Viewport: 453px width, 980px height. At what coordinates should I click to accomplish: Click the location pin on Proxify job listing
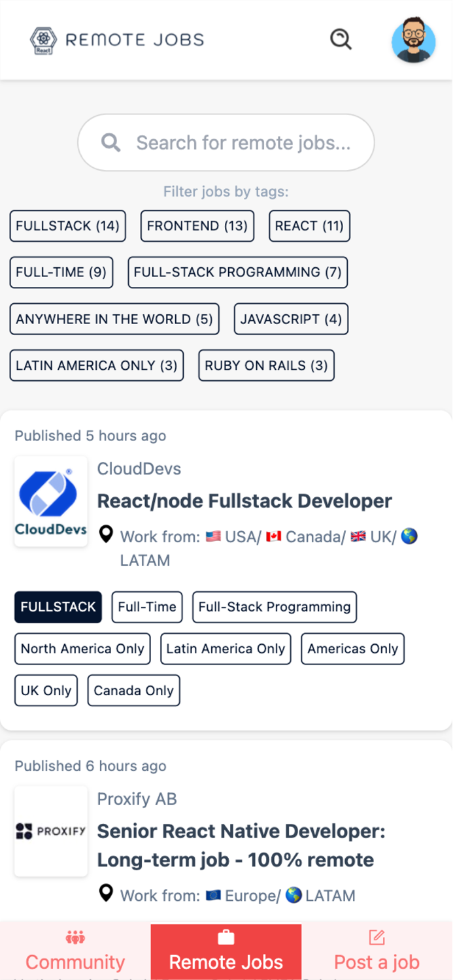tap(106, 894)
